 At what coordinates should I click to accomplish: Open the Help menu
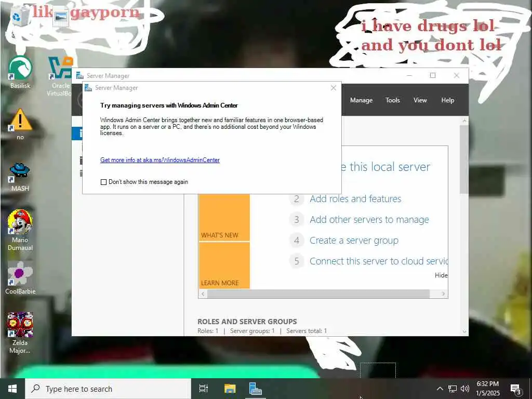447,100
